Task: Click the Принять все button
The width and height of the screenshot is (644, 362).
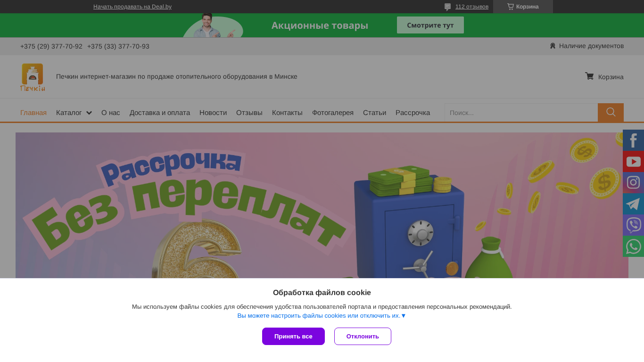Action: tap(293, 336)
